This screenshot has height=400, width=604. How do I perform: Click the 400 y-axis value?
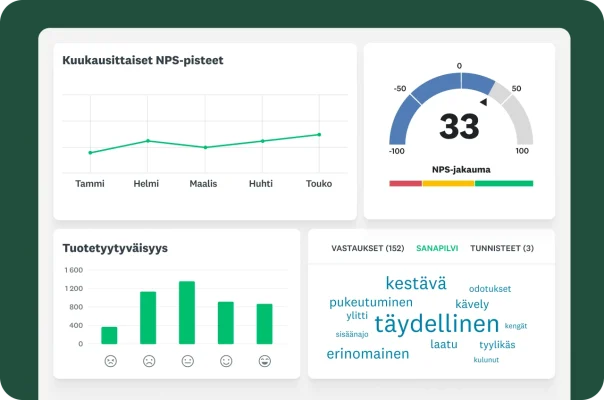pyautogui.click(x=76, y=325)
